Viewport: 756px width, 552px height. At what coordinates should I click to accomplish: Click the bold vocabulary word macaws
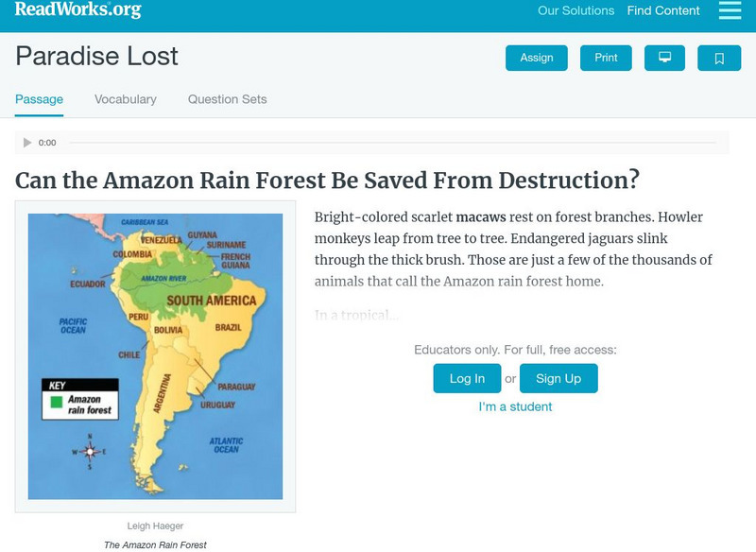[x=481, y=216]
